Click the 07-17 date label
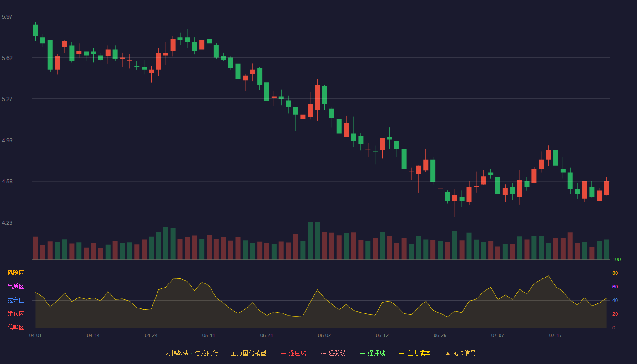 click(x=556, y=335)
